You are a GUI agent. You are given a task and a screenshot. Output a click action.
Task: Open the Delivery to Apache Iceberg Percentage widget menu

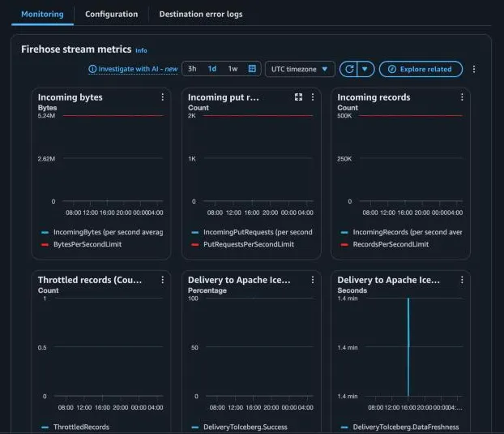pyautogui.click(x=313, y=280)
